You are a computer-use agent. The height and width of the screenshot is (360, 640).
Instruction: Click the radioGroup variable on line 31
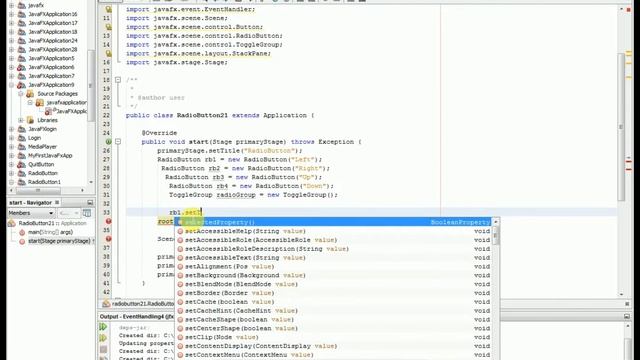pyautogui.click(x=236, y=195)
